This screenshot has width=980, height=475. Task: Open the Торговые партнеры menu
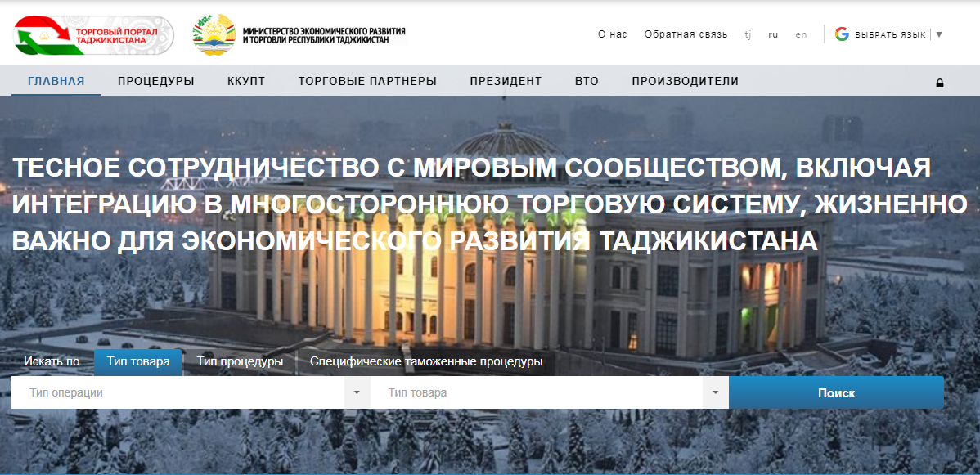367,81
